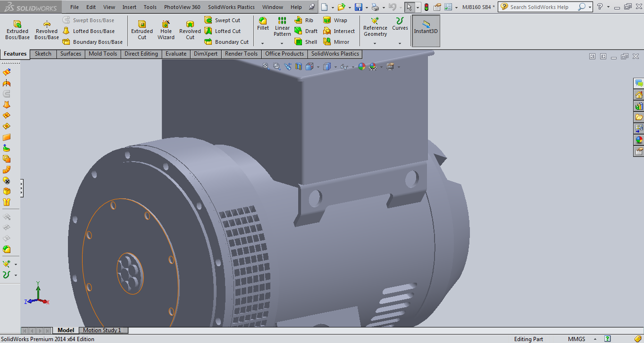The width and height of the screenshot is (644, 343).
Task: Open the Insert menu
Action: point(129,7)
